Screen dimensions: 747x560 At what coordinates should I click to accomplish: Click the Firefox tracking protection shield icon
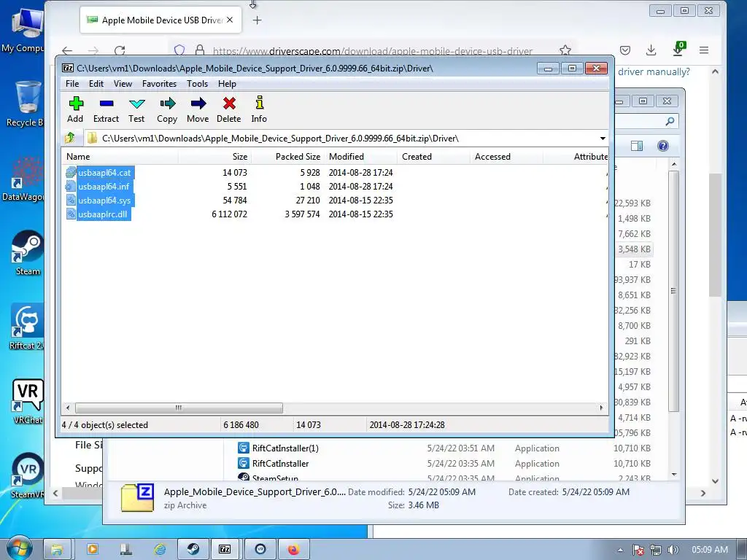coord(179,50)
